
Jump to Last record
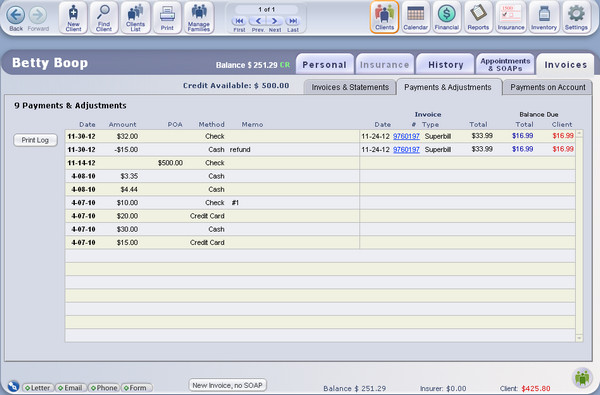[293, 21]
